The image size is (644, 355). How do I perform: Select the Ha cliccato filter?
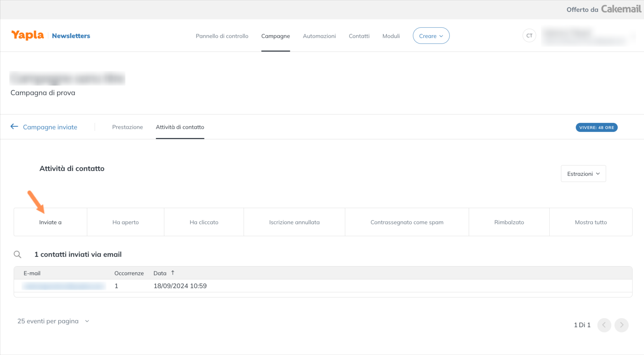click(204, 222)
